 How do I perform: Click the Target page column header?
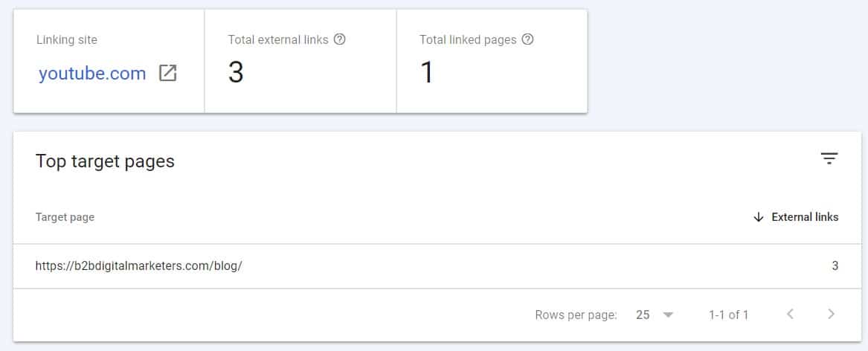pyautogui.click(x=65, y=217)
